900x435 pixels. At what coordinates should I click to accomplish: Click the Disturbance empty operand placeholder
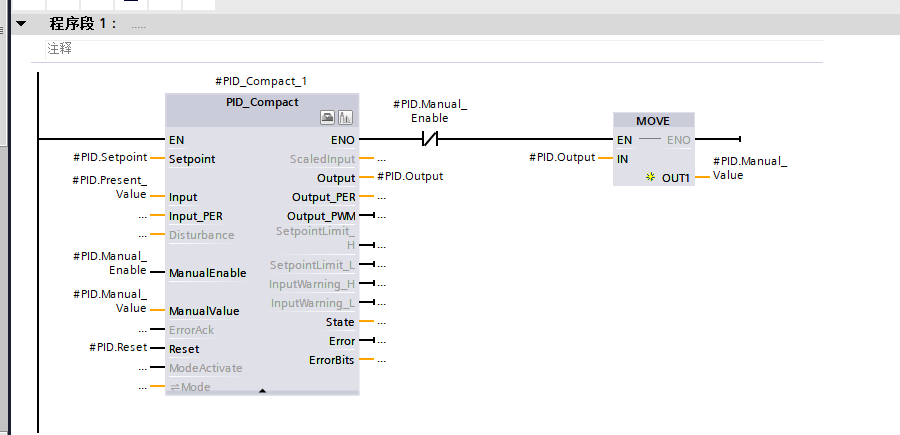click(143, 235)
